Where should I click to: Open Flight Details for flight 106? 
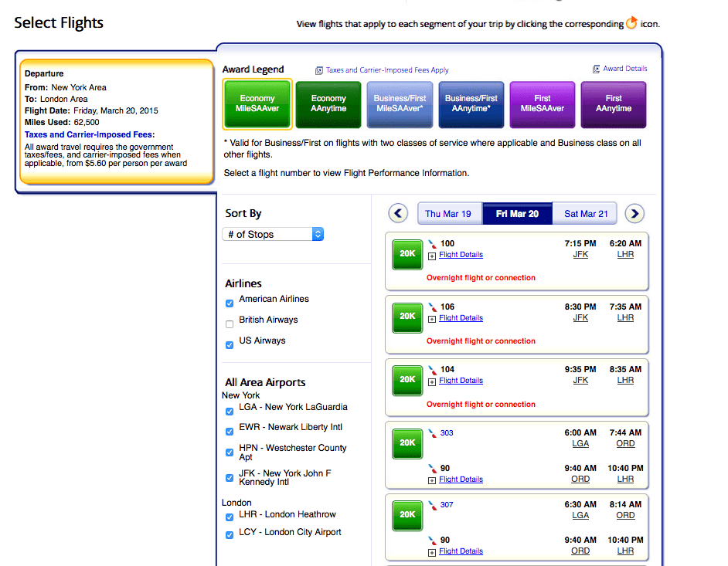click(x=461, y=318)
